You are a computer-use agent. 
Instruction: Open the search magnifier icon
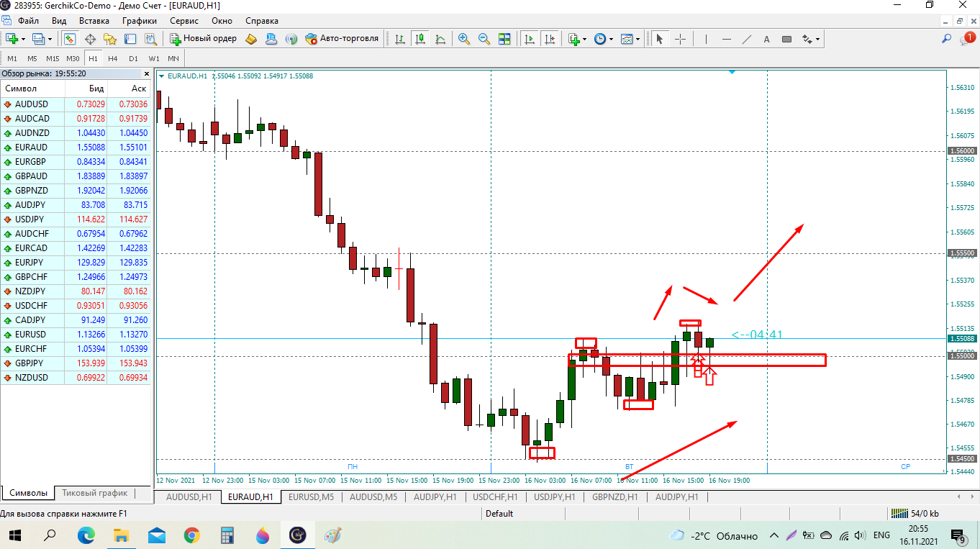click(x=947, y=38)
